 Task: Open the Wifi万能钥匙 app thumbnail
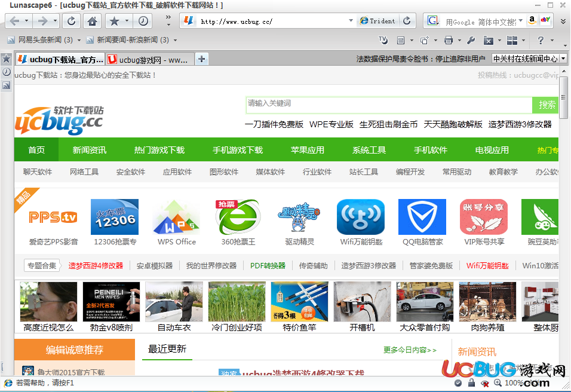point(361,217)
